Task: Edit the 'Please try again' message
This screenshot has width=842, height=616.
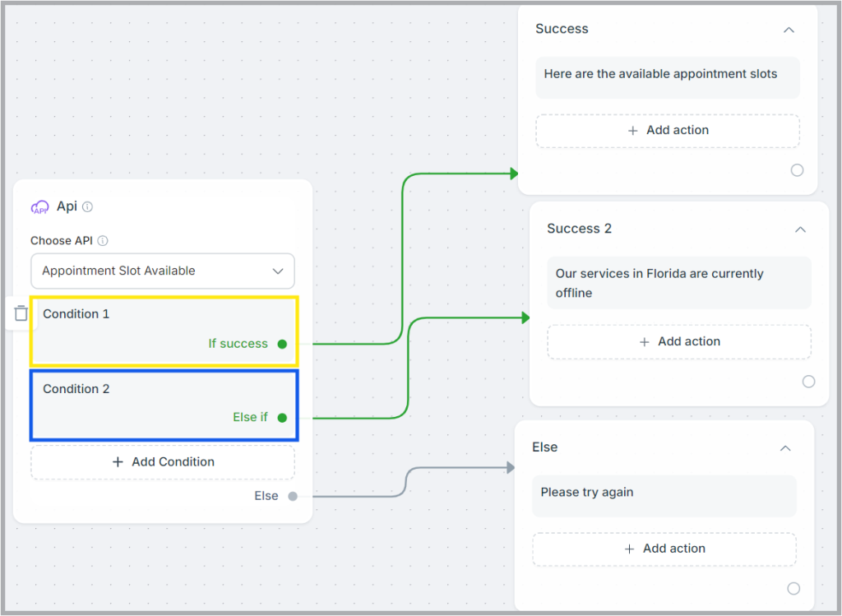Action: pyautogui.click(x=664, y=496)
